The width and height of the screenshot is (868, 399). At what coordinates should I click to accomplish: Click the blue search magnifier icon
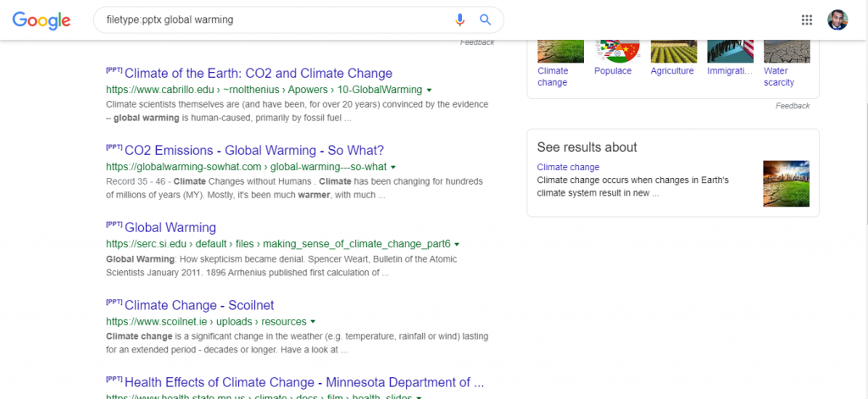pyautogui.click(x=486, y=20)
